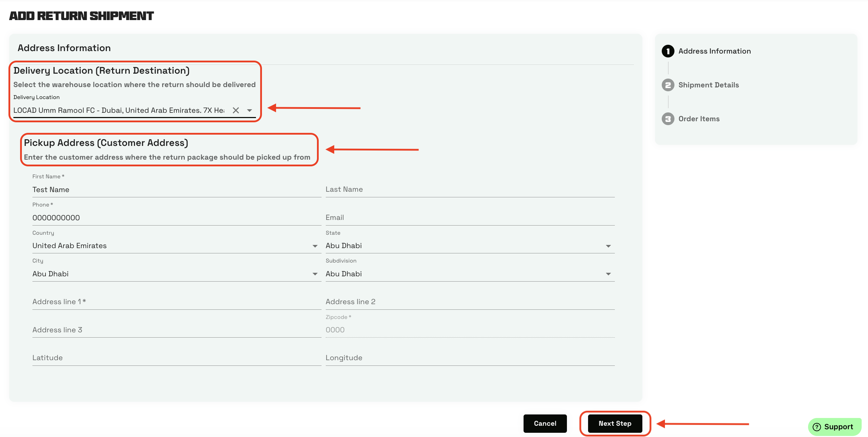The height and width of the screenshot is (437, 868).
Task: Expand the City dropdown
Action: coord(315,274)
